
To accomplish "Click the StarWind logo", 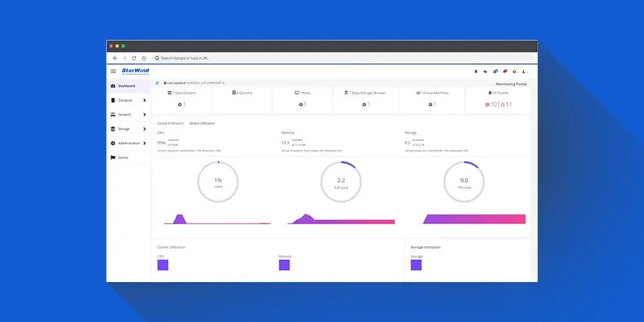I will pos(135,71).
